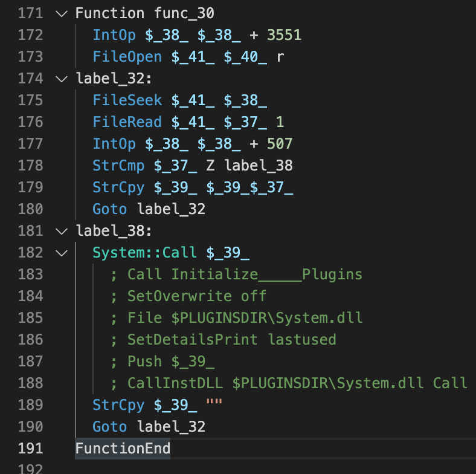Collapse the label_38: section fold arrow
476x474 pixels.
[x=61, y=231]
